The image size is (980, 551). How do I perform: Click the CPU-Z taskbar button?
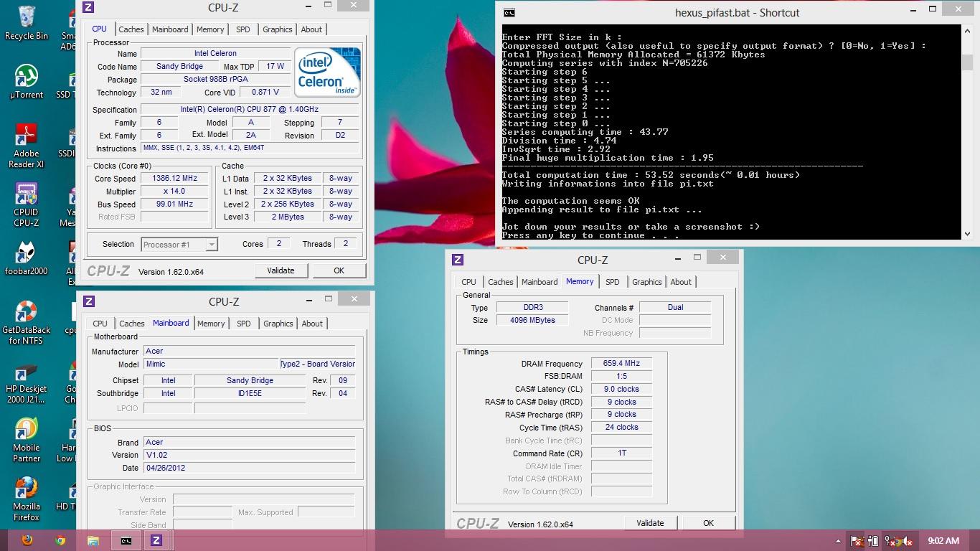point(156,541)
